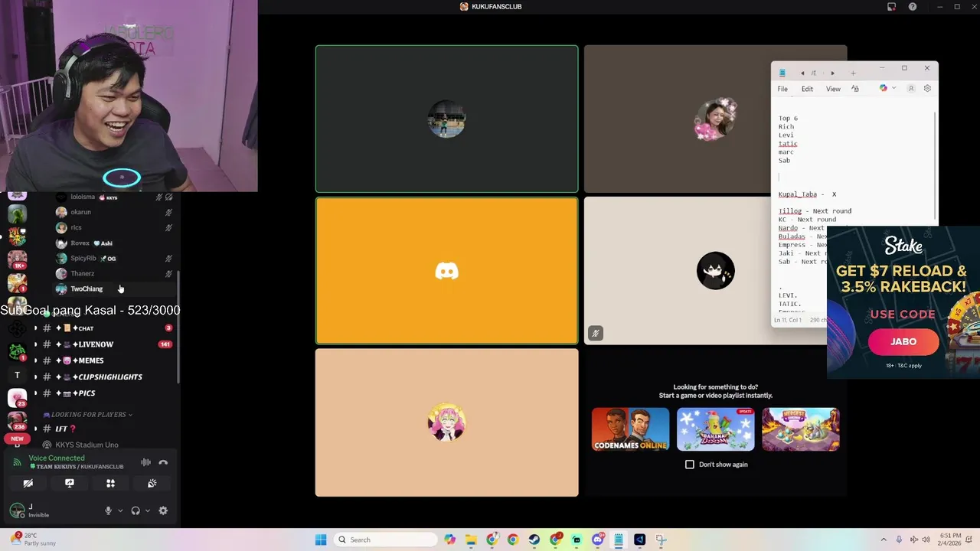Select yellow Discord logo participant tile

(x=447, y=271)
